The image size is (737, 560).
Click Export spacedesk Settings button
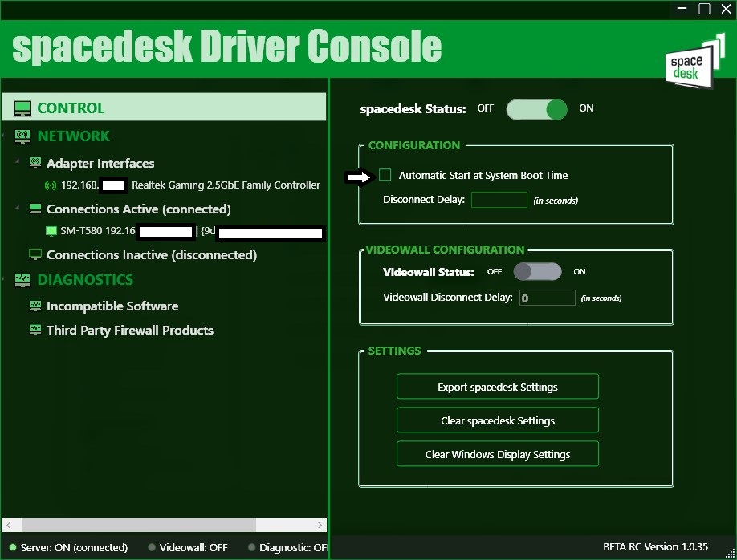(x=498, y=387)
